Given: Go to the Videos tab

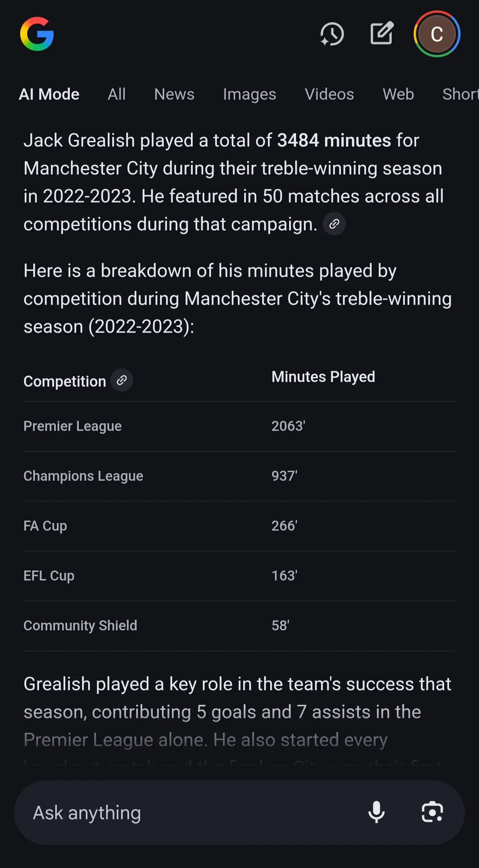Looking at the screenshot, I should tap(329, 94).
